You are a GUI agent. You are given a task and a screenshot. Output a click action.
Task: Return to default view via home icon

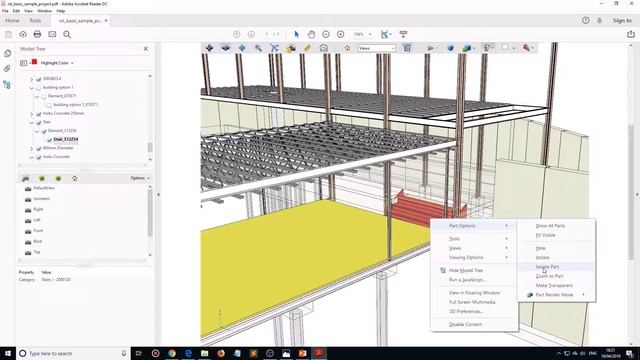tap(347, 48)
